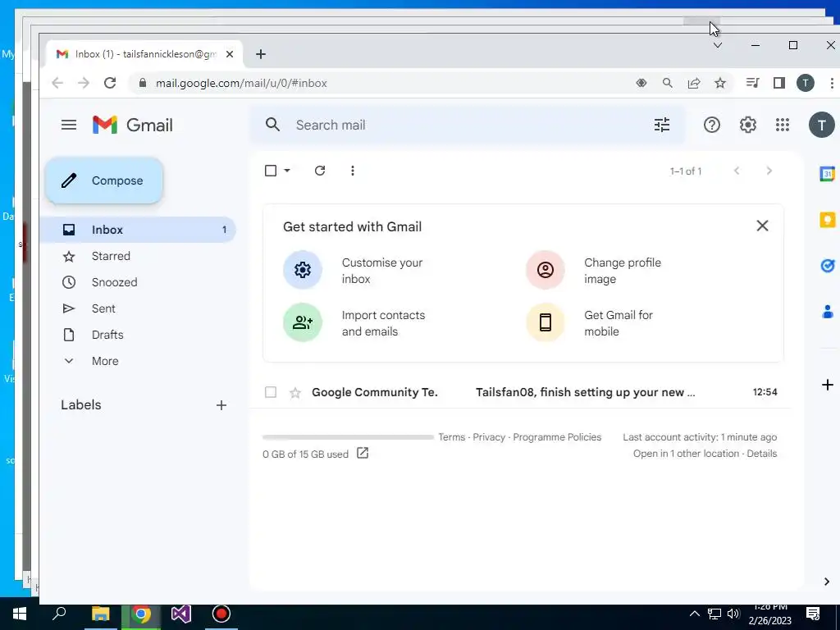840x630 pixels.
Task: Share this page icon in address bar
Action: point(694,83)
